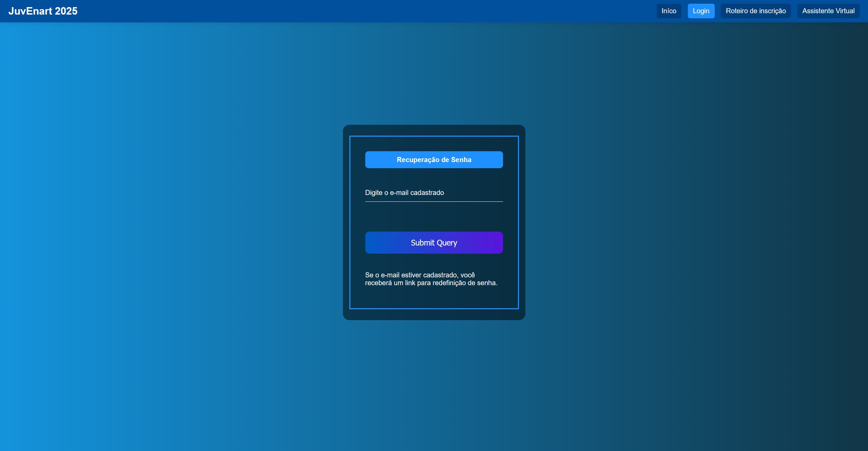
Task: Click the JuvEnart 2025 site title
Action: [x=43, y=11]
